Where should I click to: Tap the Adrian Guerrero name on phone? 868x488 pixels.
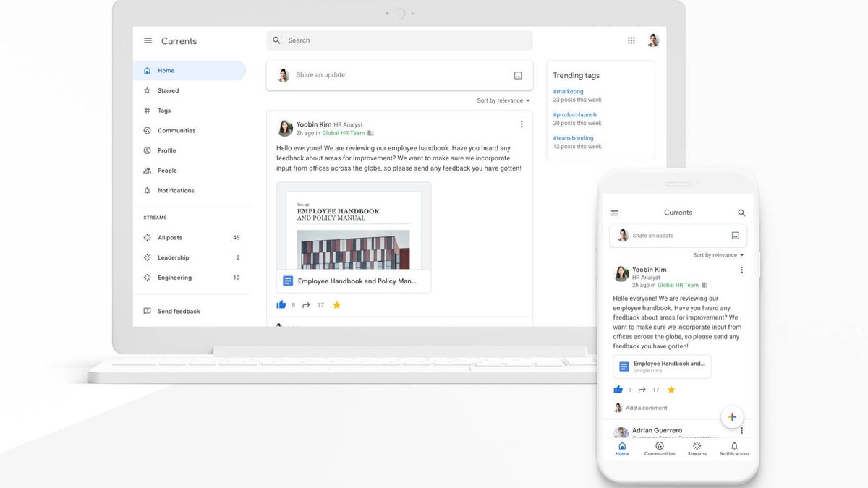[657, 430]
